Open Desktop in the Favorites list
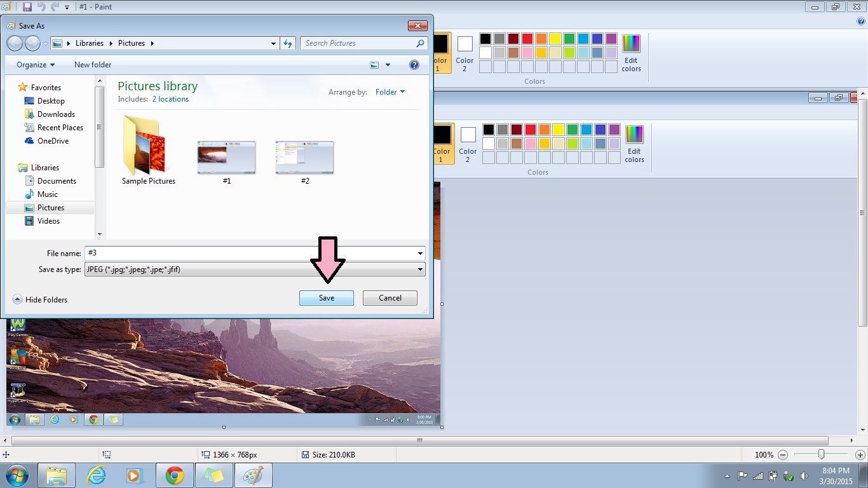Screen dimensions: 868x488 (x=51, y=101)
